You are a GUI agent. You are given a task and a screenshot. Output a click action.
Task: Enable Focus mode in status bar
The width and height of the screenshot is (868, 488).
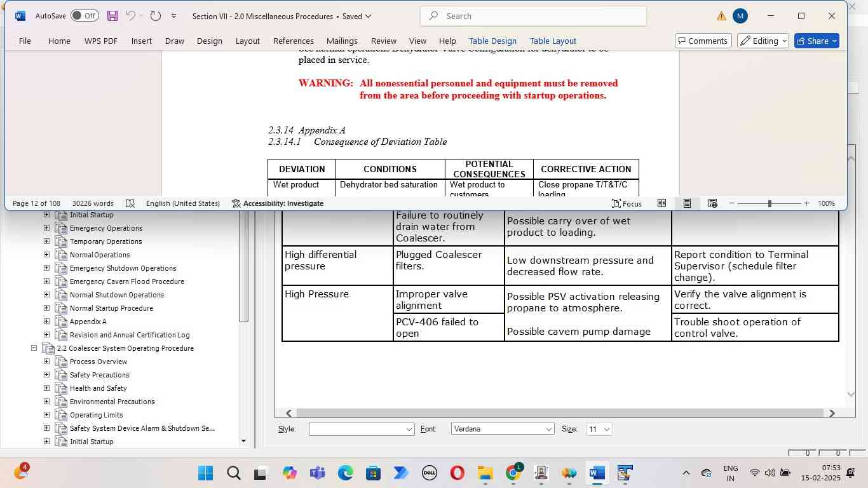pos(627,203)
